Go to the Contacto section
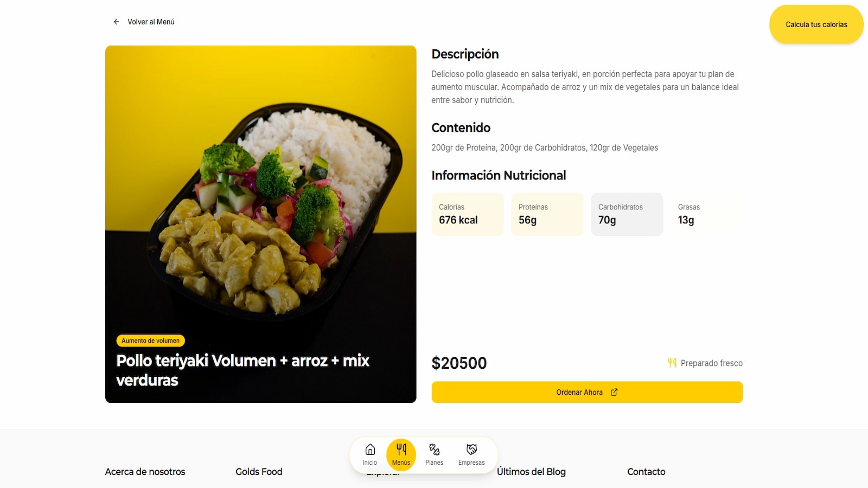Screen dimensions: 868x488 (x=646, y=472)
